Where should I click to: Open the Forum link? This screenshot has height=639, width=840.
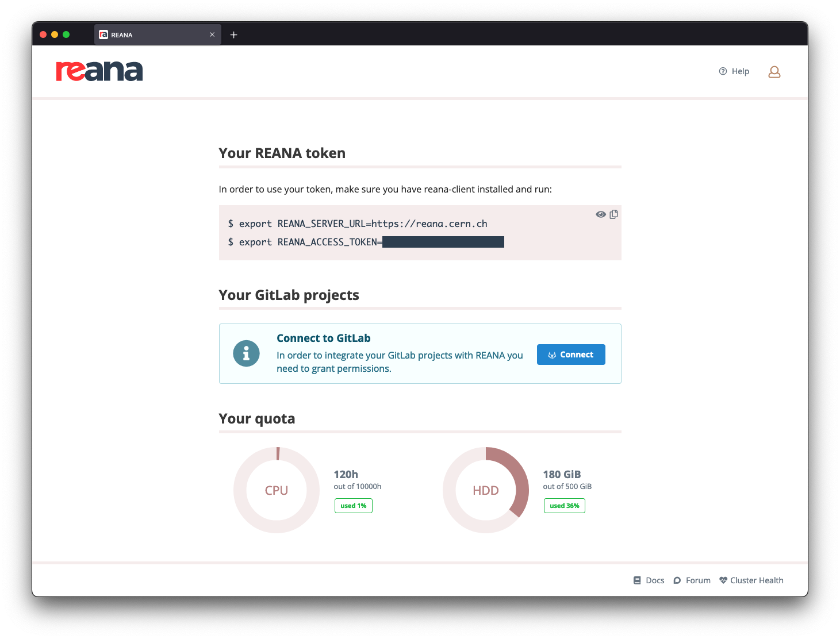[x=698, y=580]
